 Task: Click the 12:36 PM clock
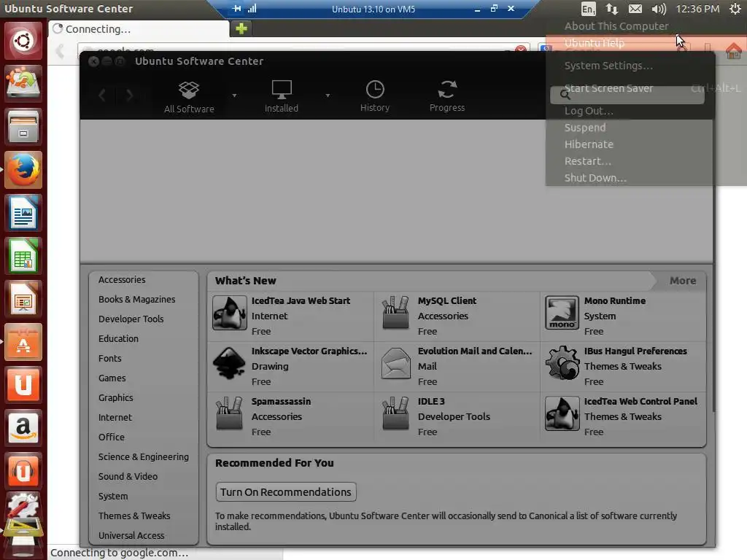click(x=697, y=9)
